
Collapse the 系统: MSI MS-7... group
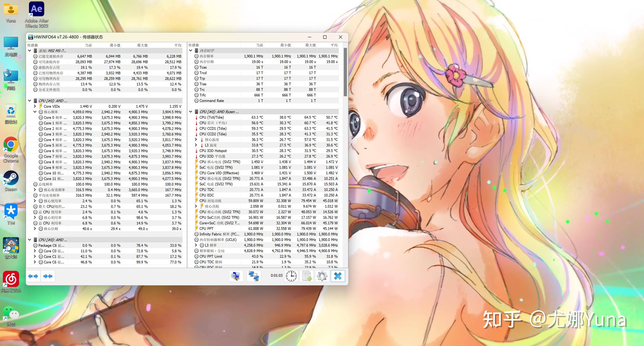(x=30, y=50)
